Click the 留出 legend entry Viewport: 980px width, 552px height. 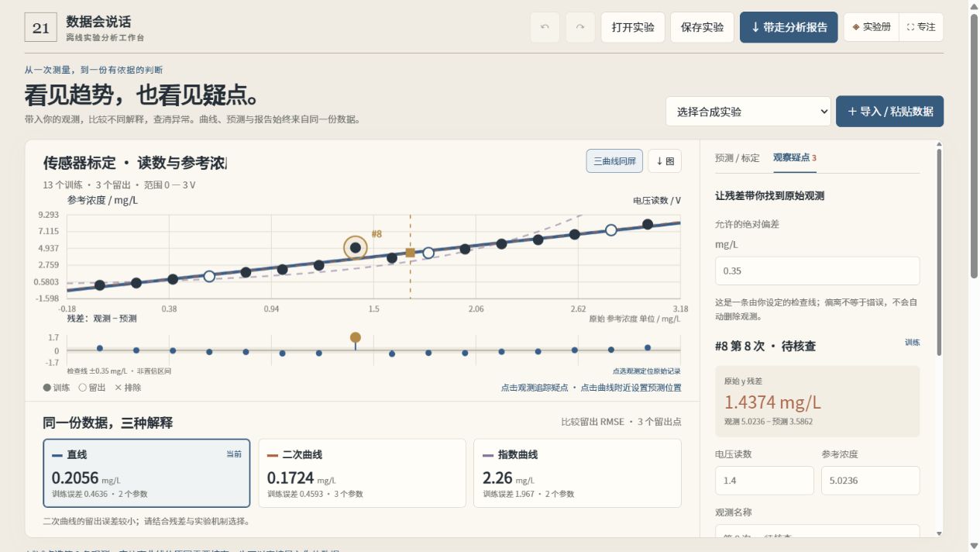pos(92,388)
